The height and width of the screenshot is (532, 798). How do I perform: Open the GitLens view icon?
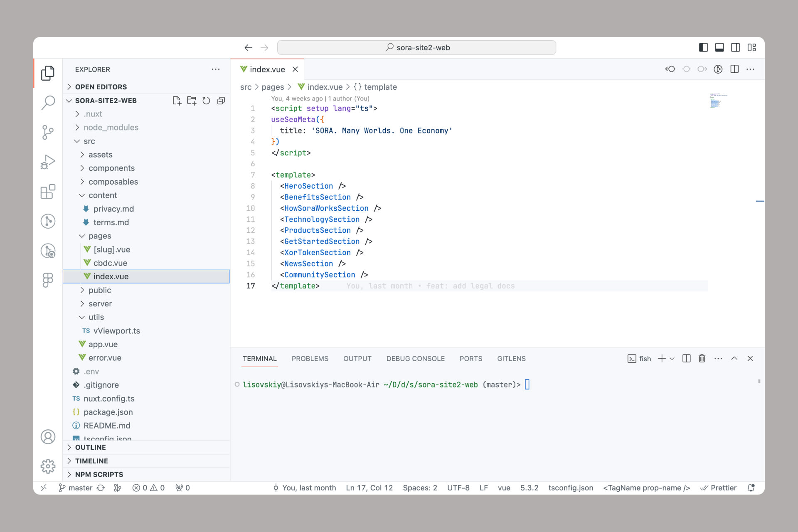48,221
